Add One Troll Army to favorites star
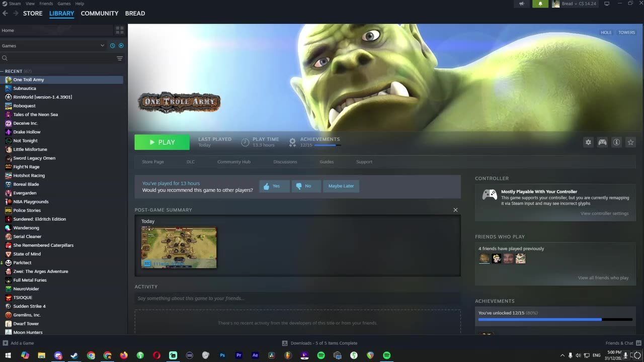 tap(630, 142)
